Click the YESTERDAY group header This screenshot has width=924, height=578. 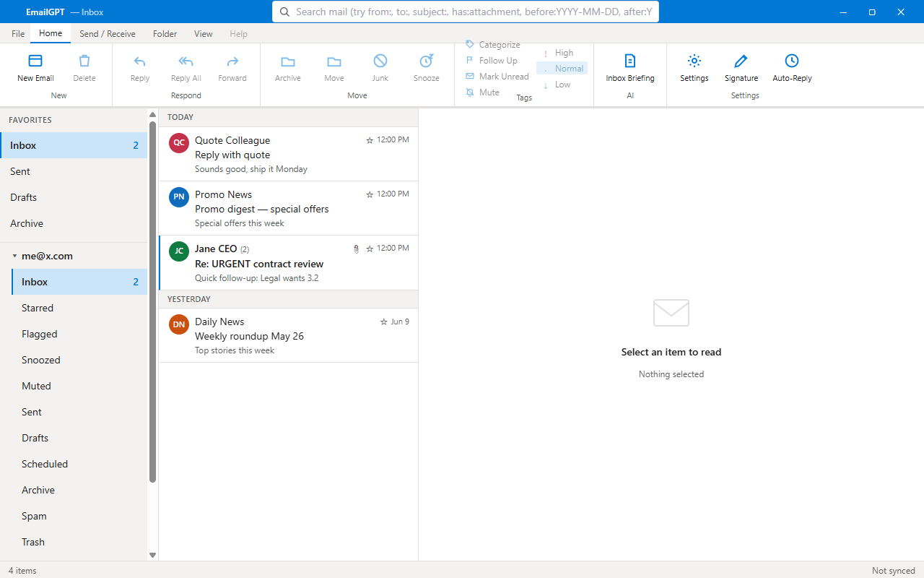[x=288, y=299]
